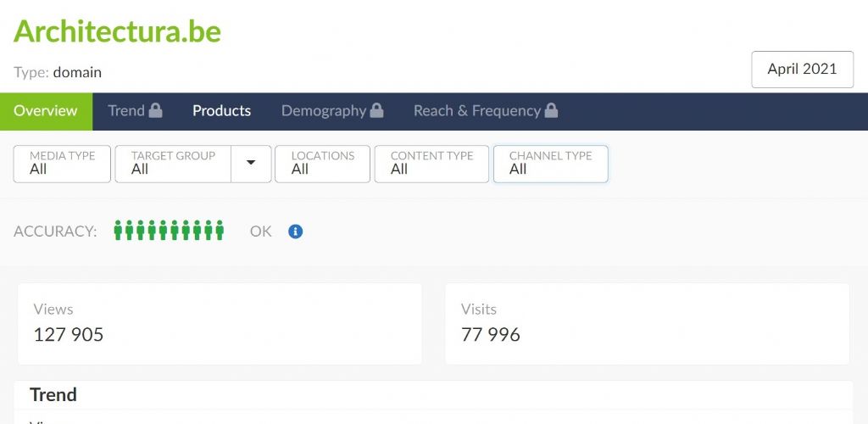This screenshot has width=868, height=424.
Task: Open the Channel Type filter
Action: (x=550, y=164)
